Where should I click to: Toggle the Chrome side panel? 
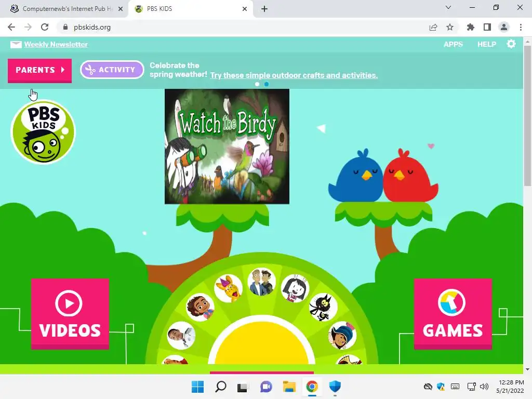point(487,27)
